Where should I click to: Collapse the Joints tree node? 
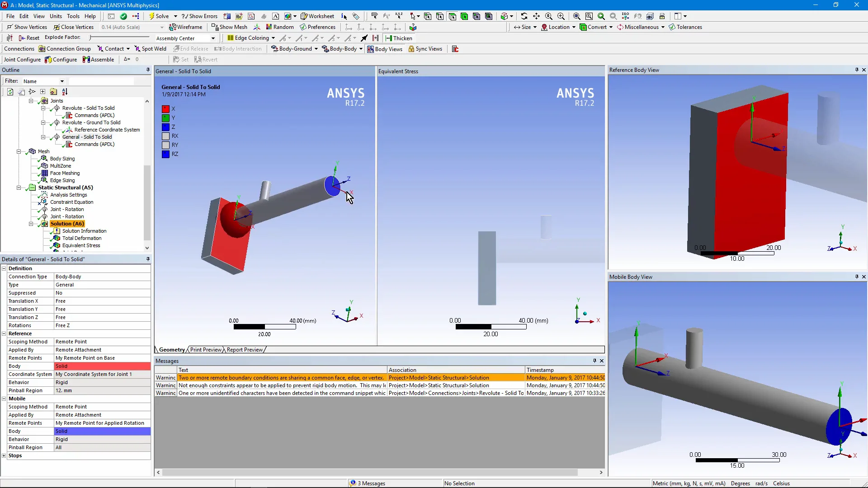(31, 101)
